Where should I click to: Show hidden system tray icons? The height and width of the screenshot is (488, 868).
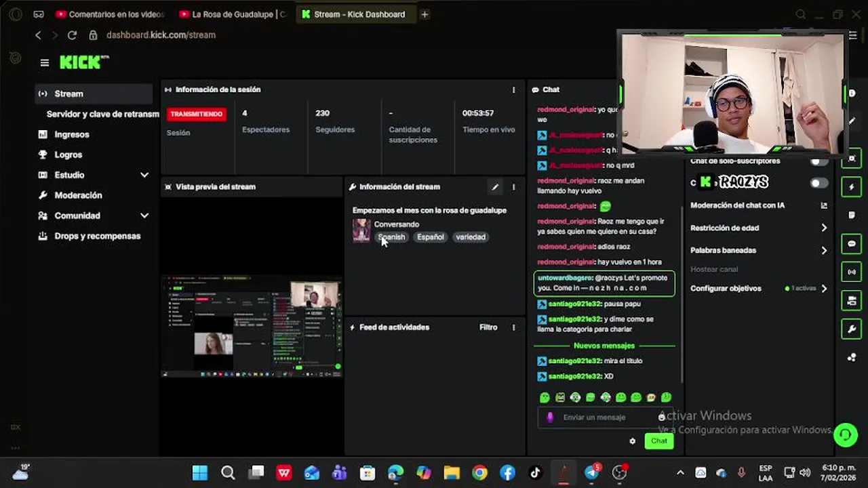coord(680,473)
